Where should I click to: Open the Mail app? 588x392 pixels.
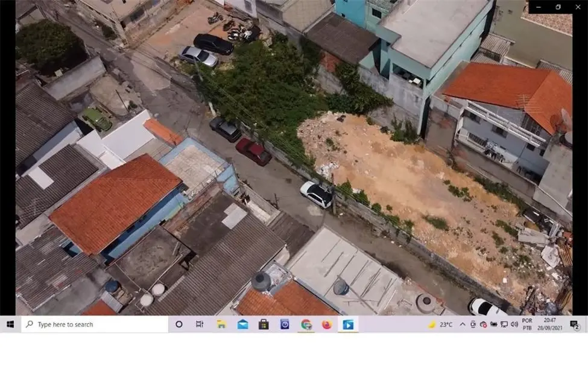(x=242, y=324)
